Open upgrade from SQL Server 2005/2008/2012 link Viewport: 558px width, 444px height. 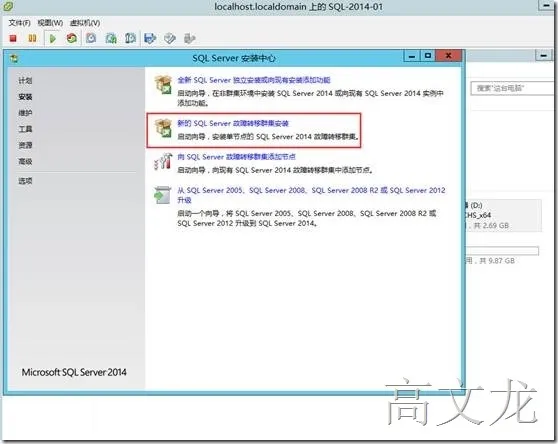coord(311,195)
